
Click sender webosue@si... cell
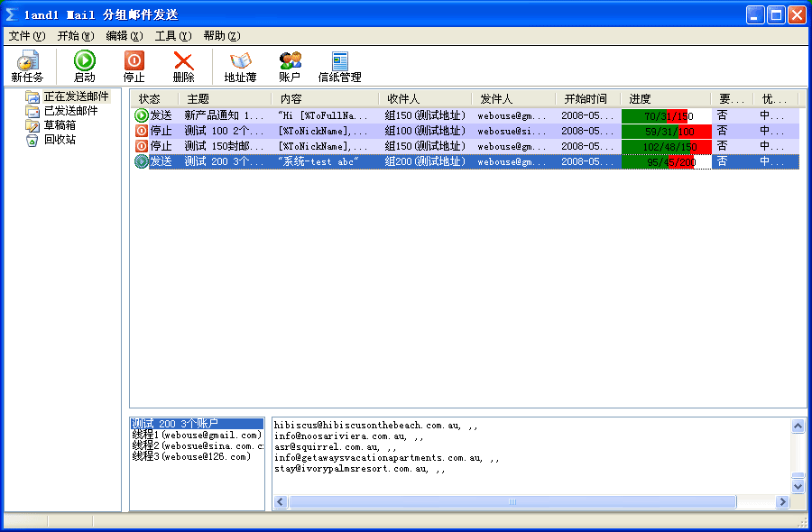pos(512,131)
